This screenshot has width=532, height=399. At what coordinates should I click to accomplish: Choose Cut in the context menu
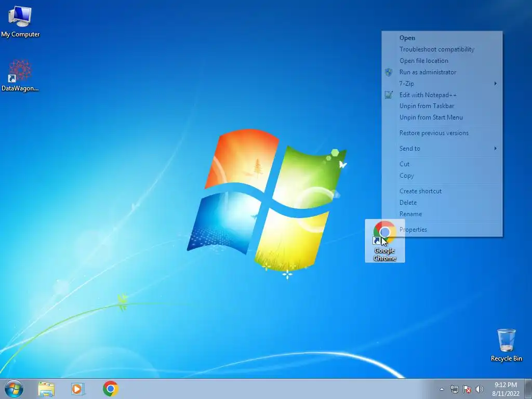click(x=442, y=164)
